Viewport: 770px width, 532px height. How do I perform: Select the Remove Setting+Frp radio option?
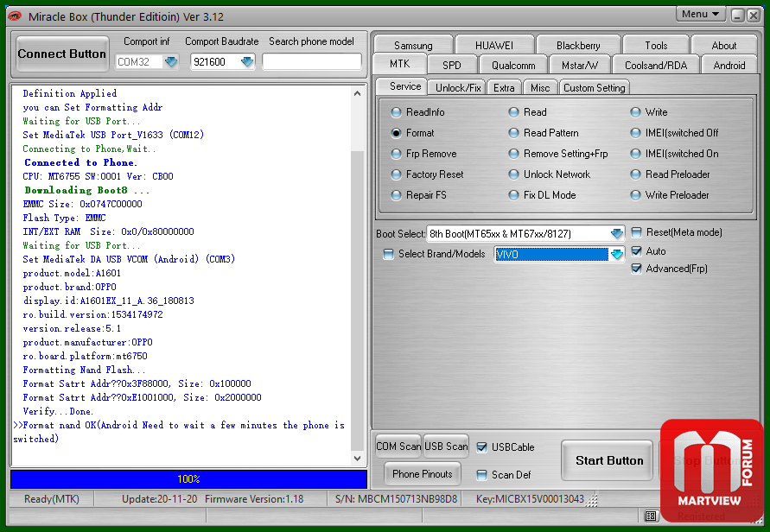click(558, 154)
